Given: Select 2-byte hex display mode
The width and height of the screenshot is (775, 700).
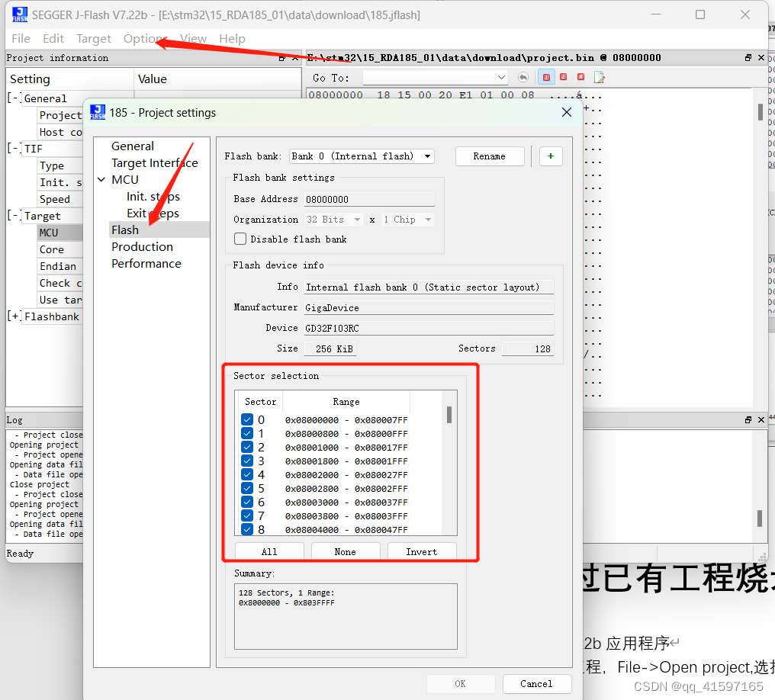Looking at the screenshot, I should [564, 77].
